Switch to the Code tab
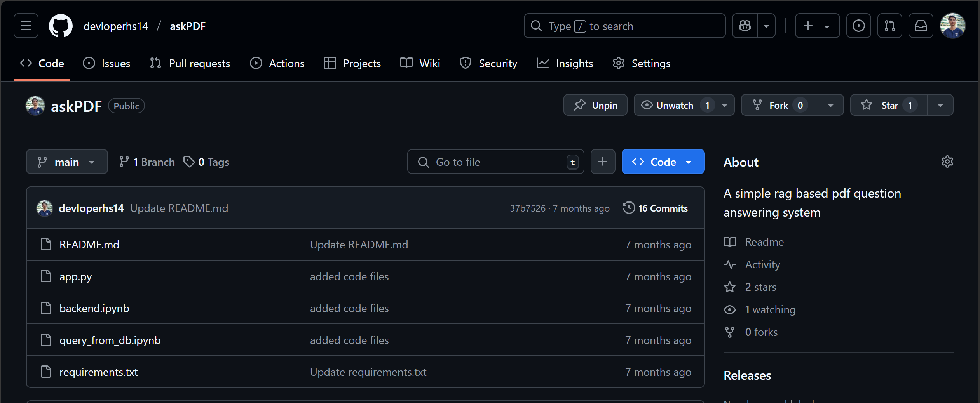The width and height of the screenshot is (980, 403). [42, 63]
